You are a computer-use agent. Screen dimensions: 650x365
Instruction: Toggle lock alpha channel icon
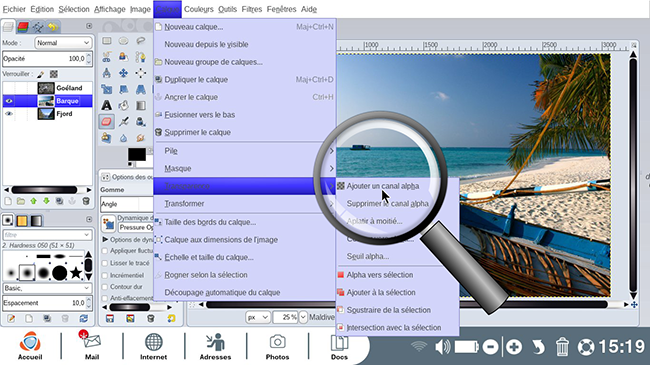(53, 74)
